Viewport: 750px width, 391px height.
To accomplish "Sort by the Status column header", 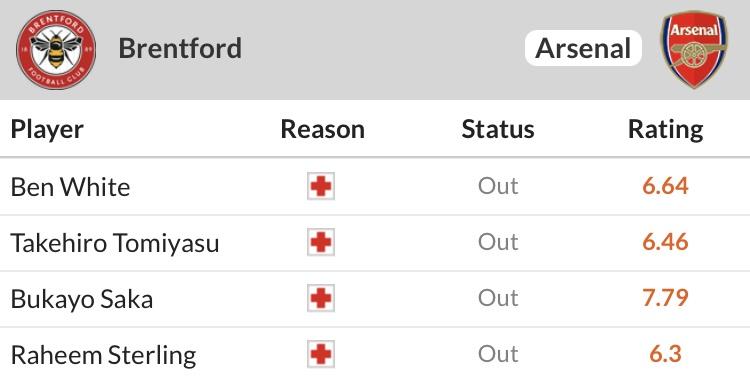I will pos(498,129).
